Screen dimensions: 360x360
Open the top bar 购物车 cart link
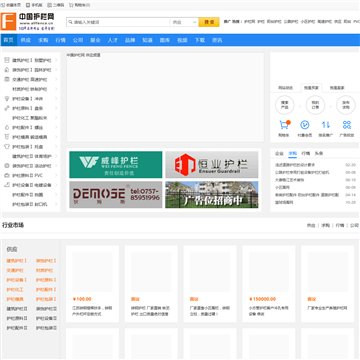tap(79, 5)
